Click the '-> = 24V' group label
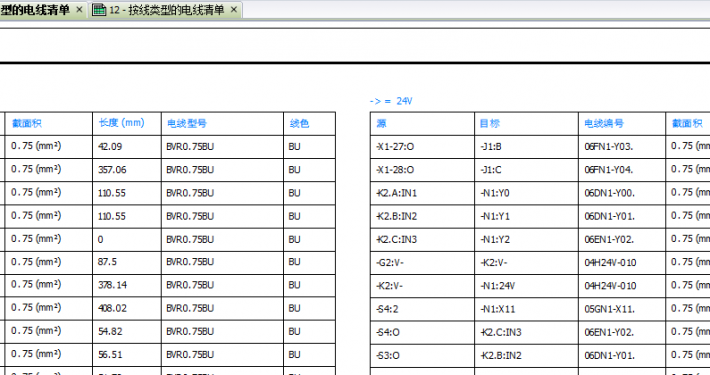The width and height of the screenshot is (710, 375). click(x=391, y=101)
